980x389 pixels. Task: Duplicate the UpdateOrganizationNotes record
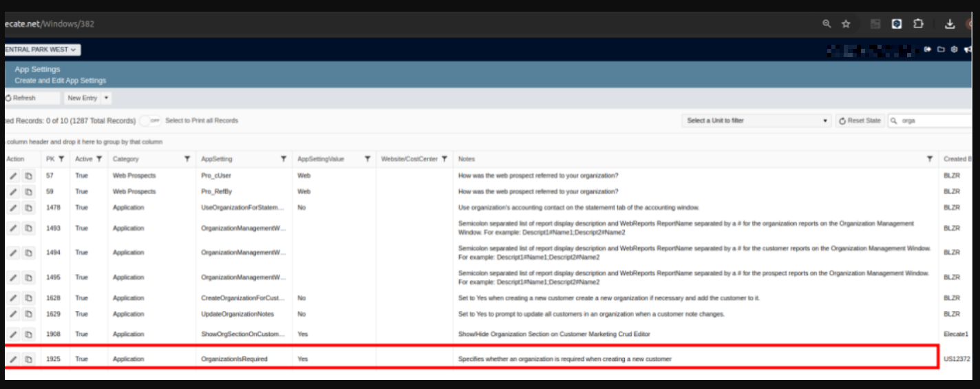coord(28,315)
